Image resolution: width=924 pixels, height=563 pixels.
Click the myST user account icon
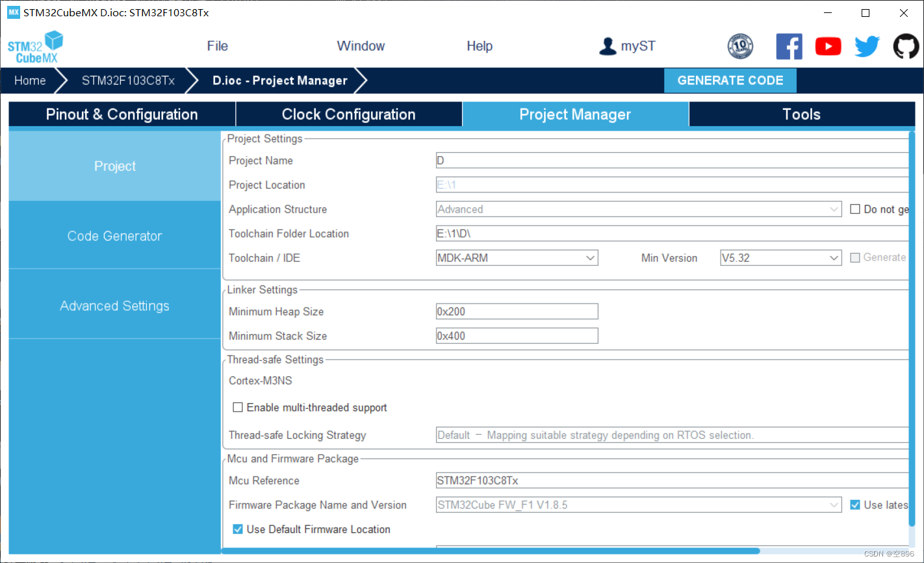(608, 46)
